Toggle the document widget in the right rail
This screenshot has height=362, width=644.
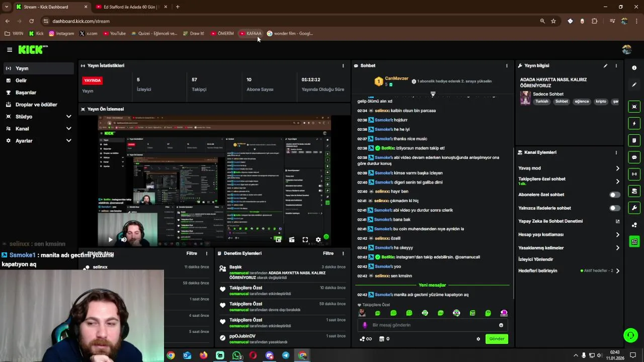[x=634, y=140]
